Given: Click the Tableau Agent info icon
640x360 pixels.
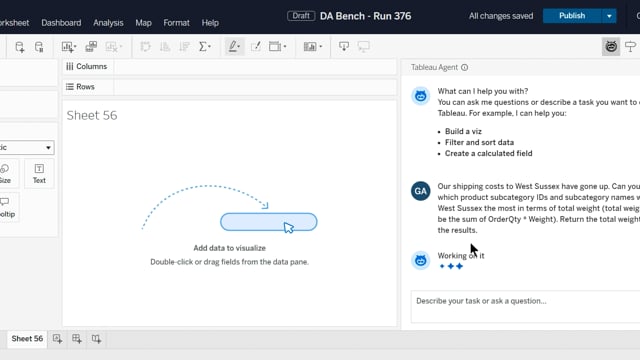Looking at the screenshot, I should (464, 67).
